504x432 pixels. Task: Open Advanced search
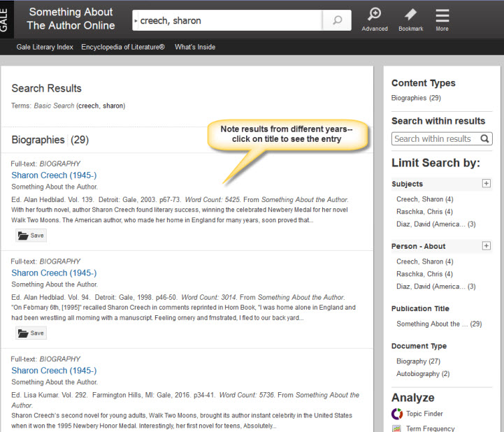click(x=375, y=20)
